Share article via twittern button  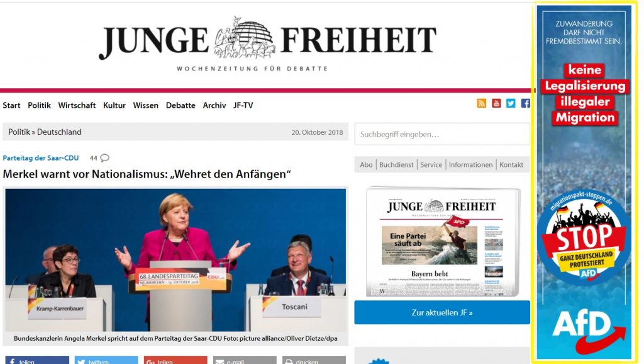(x=106, y=360)
